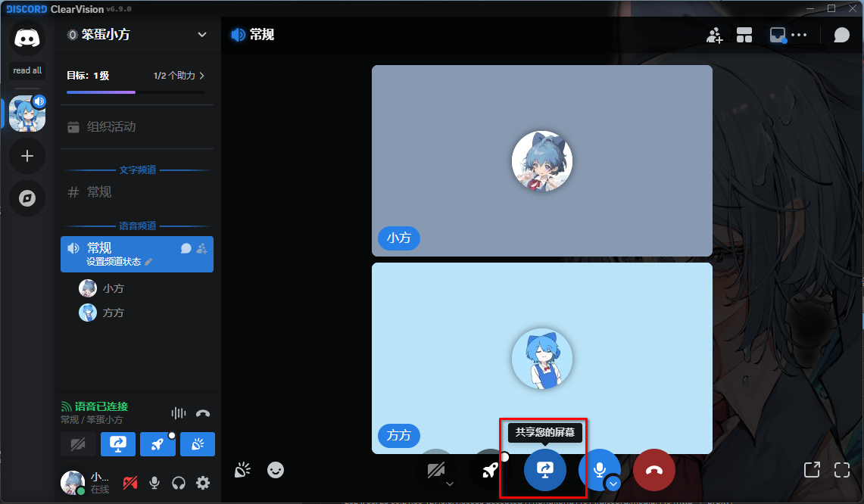Click the read all button
Image resolution: width=864 pixels, height=504 pixels.
(27, 70)
